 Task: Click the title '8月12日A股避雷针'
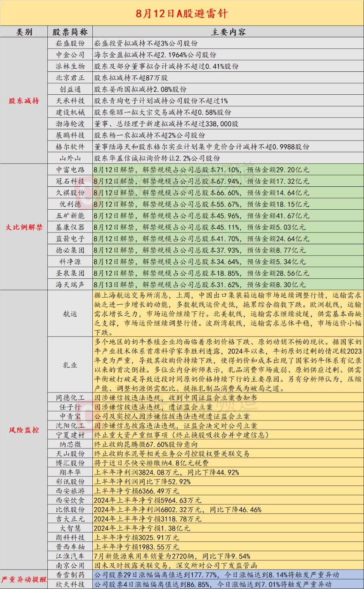182,14
